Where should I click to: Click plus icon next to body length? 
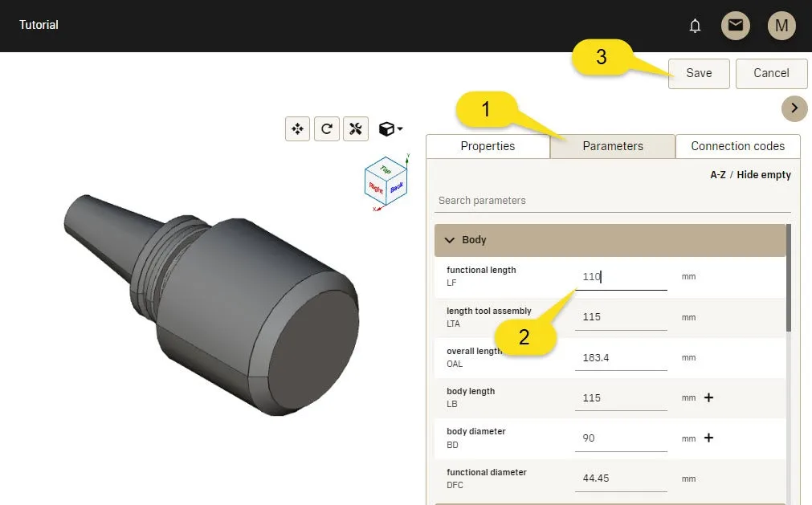pyautogui.click(x=708, y=397)
